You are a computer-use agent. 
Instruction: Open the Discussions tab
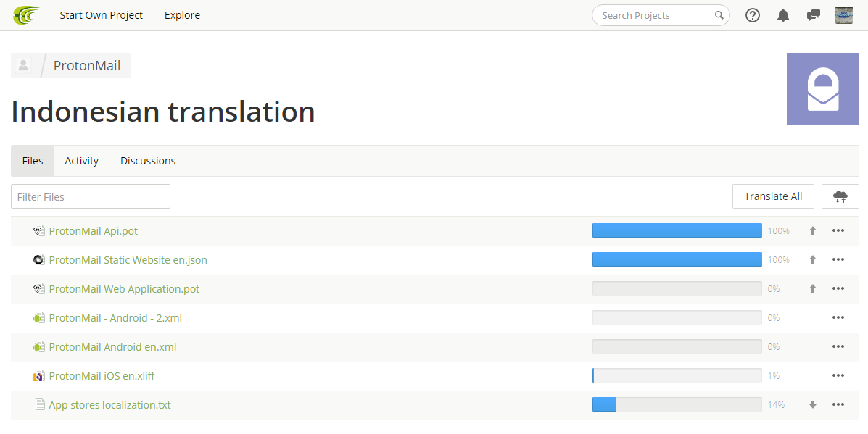pyautogui.click(x=148, y=161)
